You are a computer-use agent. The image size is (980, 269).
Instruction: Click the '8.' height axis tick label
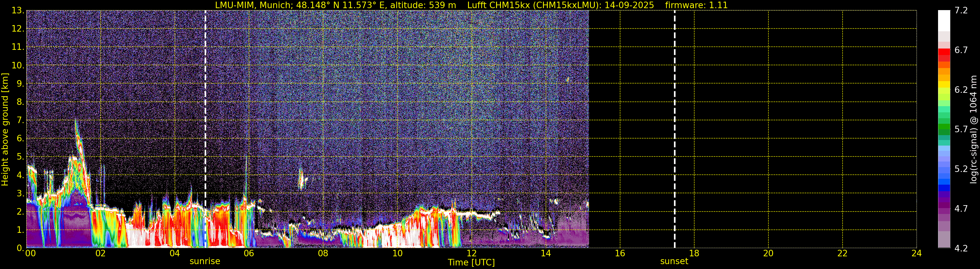pyautogui.click(x=20, y=102)
